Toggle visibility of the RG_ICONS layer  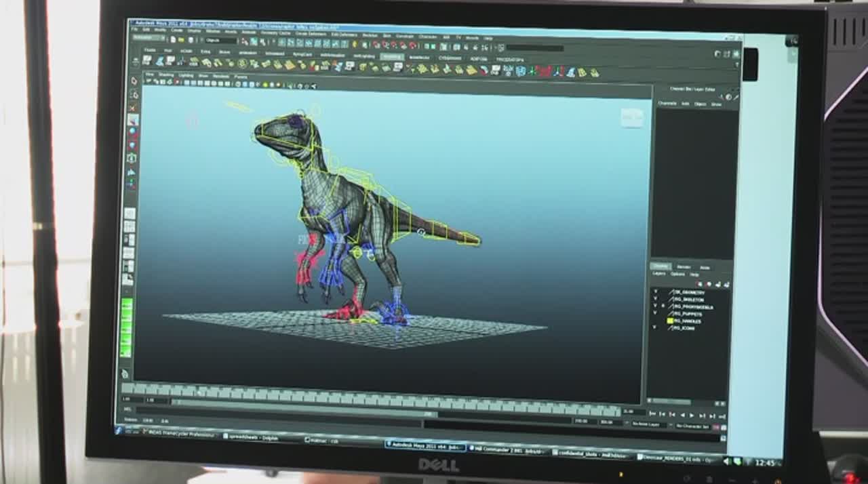pos(654,327)
